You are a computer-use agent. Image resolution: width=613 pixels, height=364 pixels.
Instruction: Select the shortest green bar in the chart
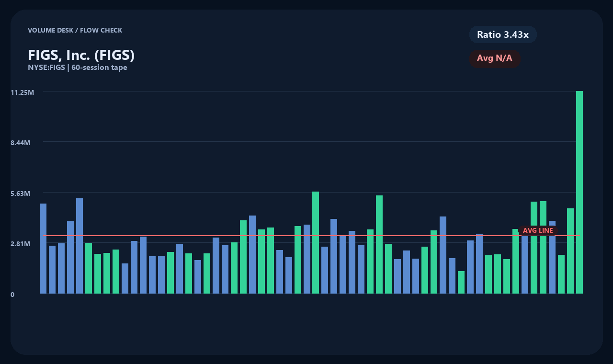pos(461,282)
